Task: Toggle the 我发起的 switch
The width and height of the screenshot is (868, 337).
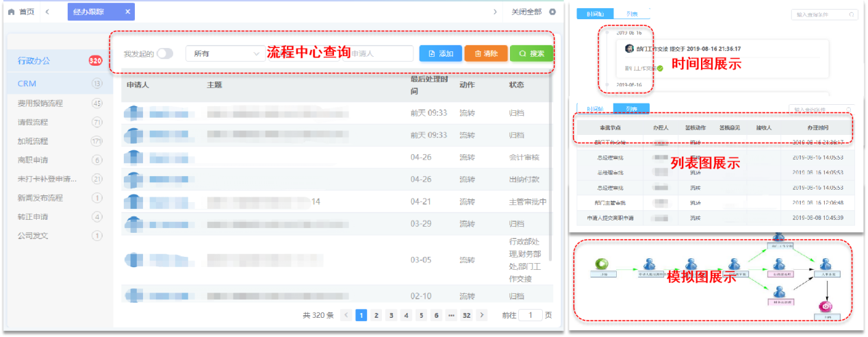Action: coord(165,53)
